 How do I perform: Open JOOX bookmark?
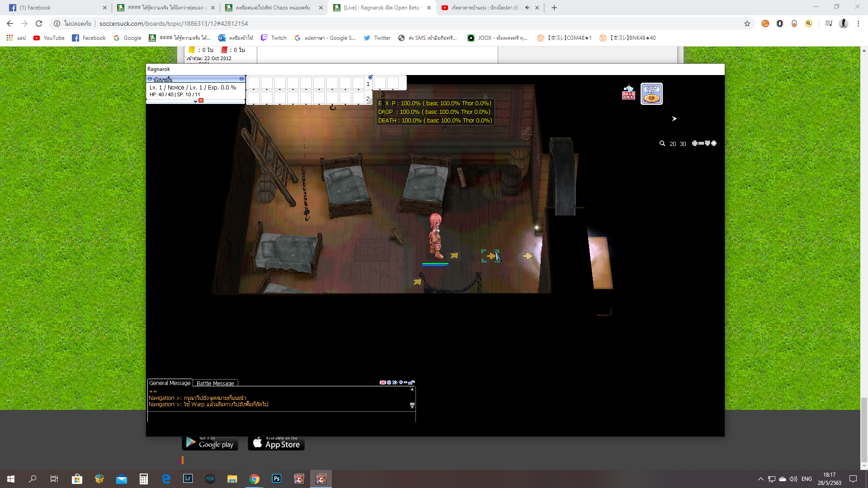(x=497, y=38)
